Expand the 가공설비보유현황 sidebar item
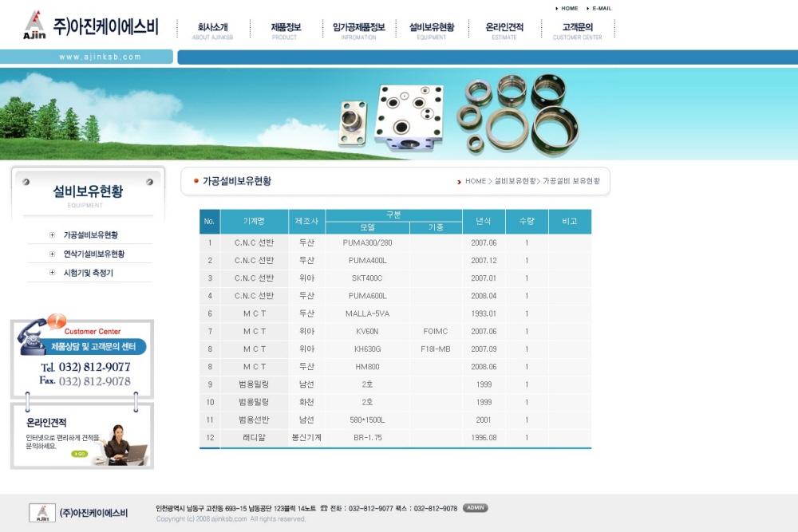Screen dimensions: 798x532 point(90,235)
